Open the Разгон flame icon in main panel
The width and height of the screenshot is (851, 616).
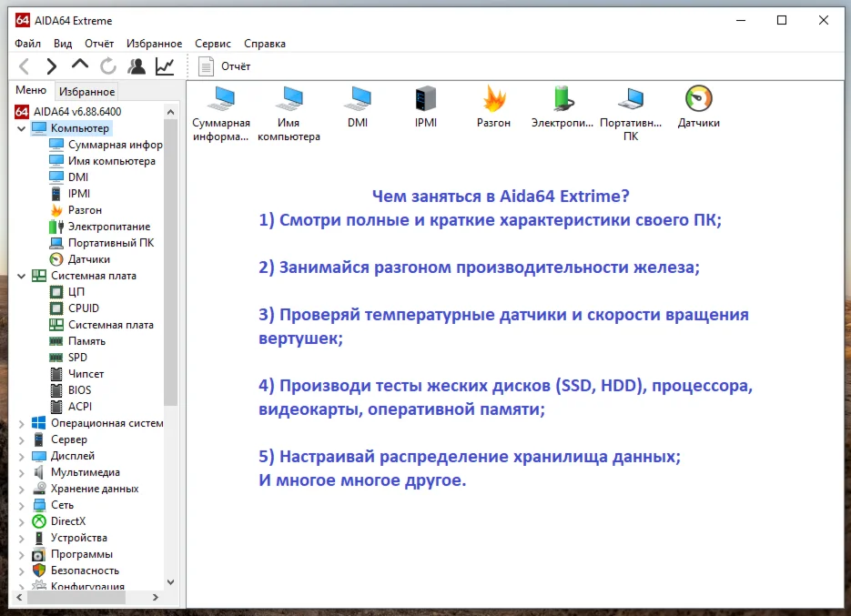[494, 98]
